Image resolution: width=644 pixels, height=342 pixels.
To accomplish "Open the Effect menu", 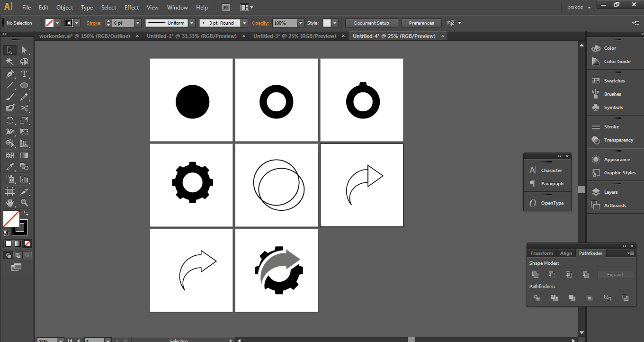I will (x=132, y=8).
